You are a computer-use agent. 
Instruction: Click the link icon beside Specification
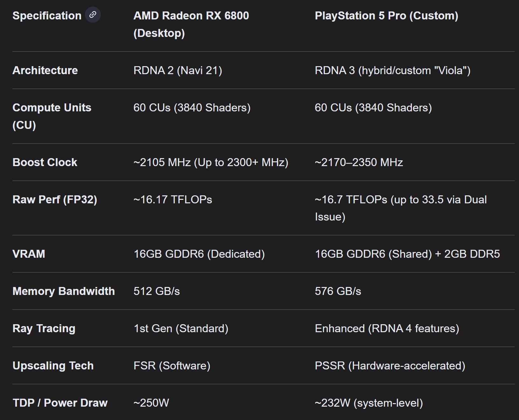click(x=93, y=15)
